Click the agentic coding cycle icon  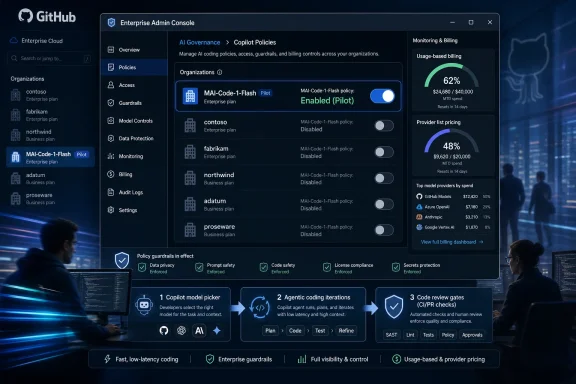pyautogui.click(x=260, y=307)
